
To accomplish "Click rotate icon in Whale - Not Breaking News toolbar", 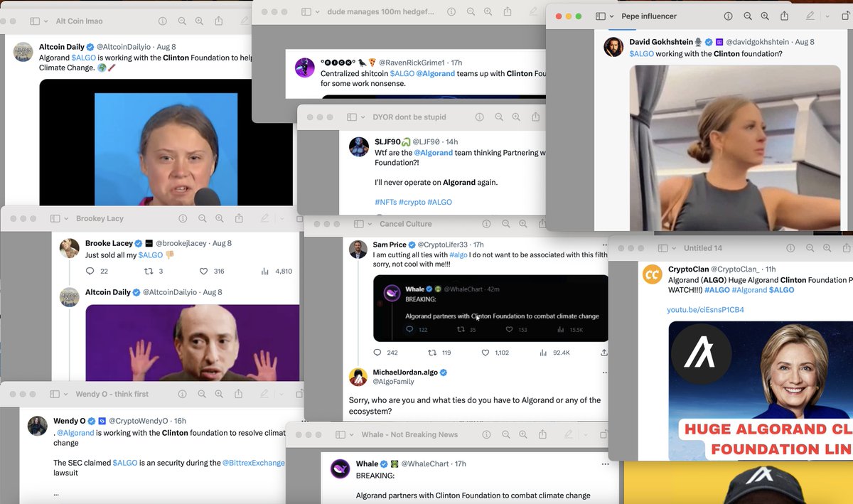I will 603,434.
